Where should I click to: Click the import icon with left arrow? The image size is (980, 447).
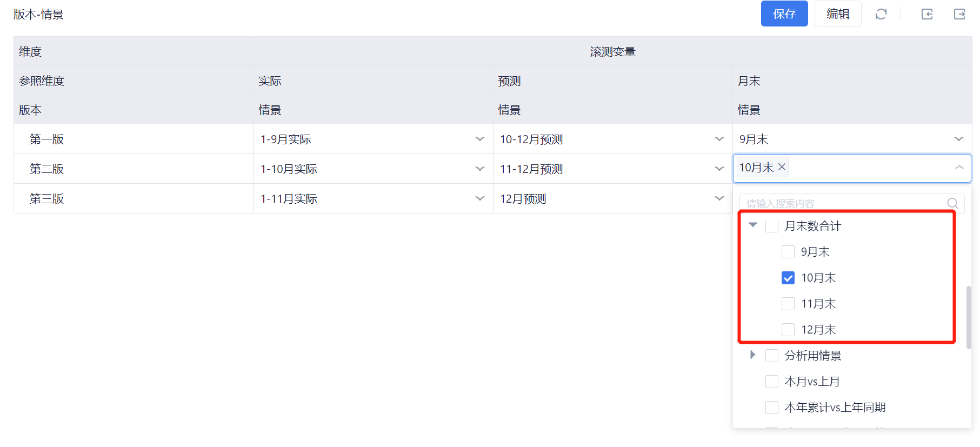click(x=927, y=14)
